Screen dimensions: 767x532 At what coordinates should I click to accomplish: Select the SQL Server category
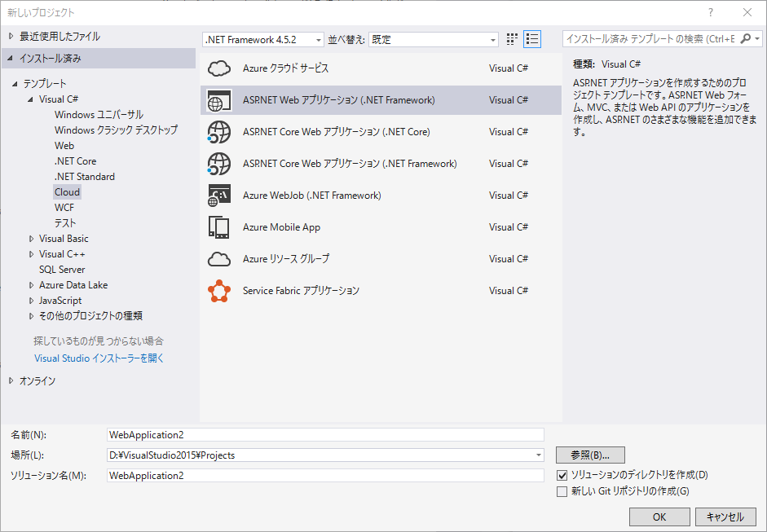tap(62, 270)
